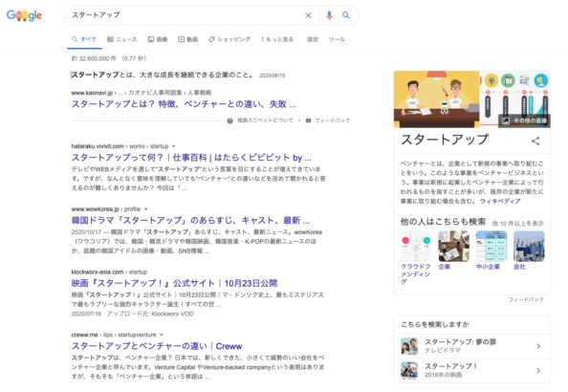Focus the スタートアップ search input field

coord(185,15)
